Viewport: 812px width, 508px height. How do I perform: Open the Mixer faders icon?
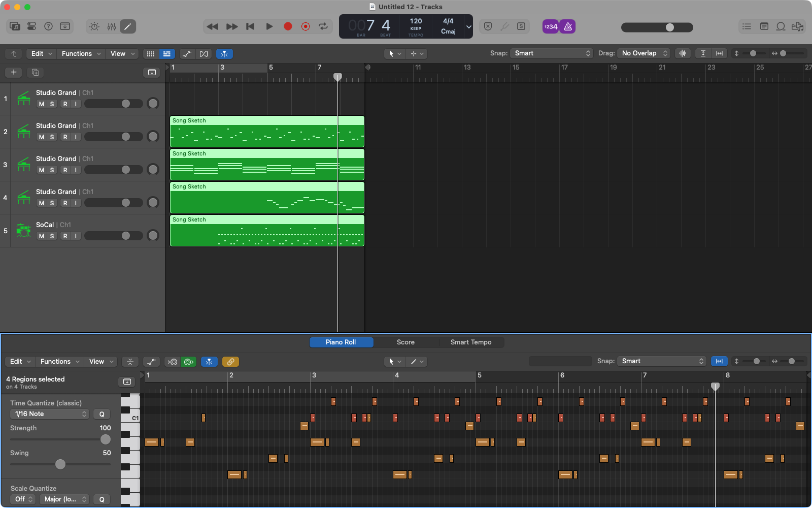[111, 26]
